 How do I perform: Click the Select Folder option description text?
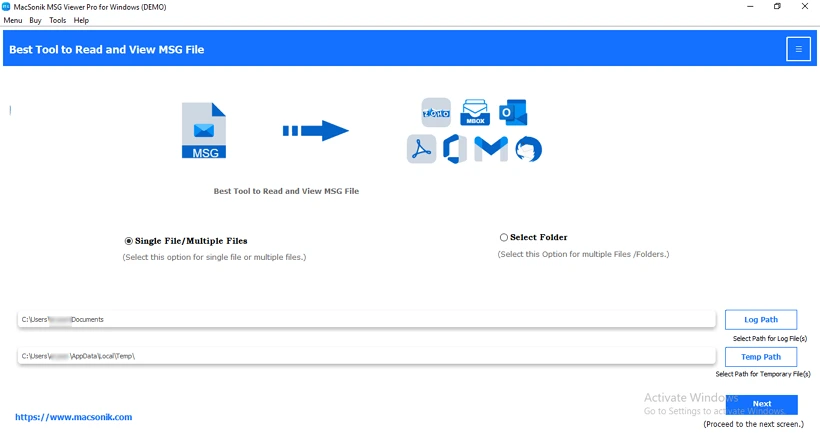tap(583, 254)
